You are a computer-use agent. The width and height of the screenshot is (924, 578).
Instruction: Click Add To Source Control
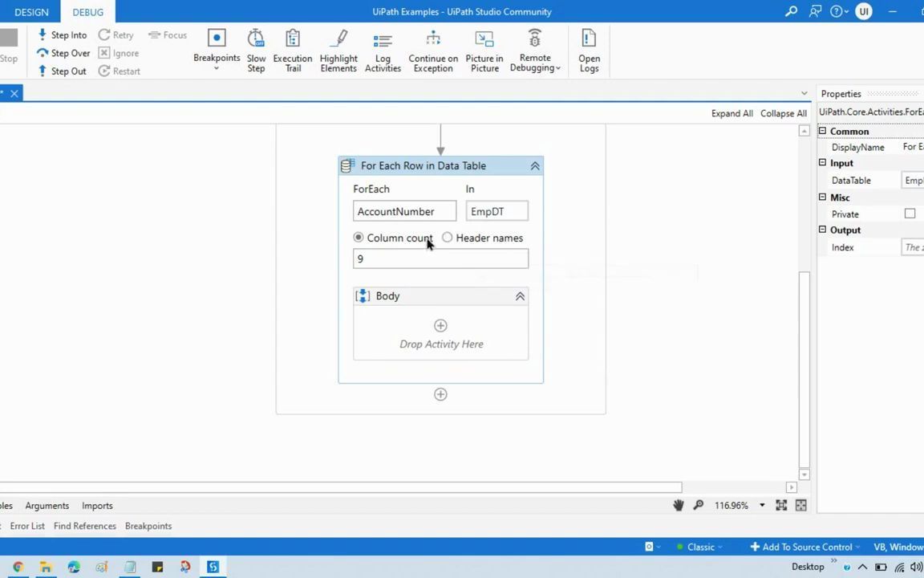point(804,547)
